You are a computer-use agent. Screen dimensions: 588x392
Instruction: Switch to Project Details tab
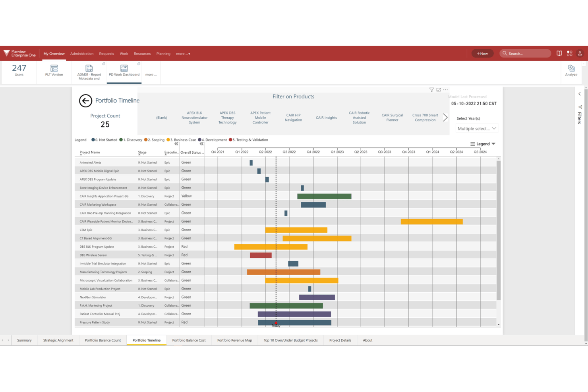point(340,340)
